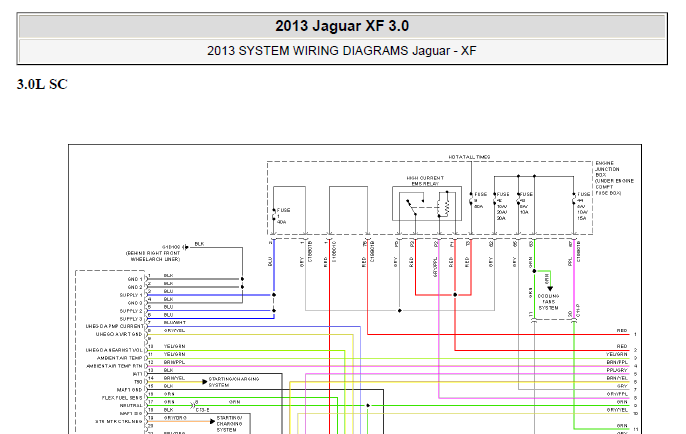This screenshot has height=434, width=686.
Task: Click the 'AMBIENT AIR TEMP' pin label
Action: (120, 358)
